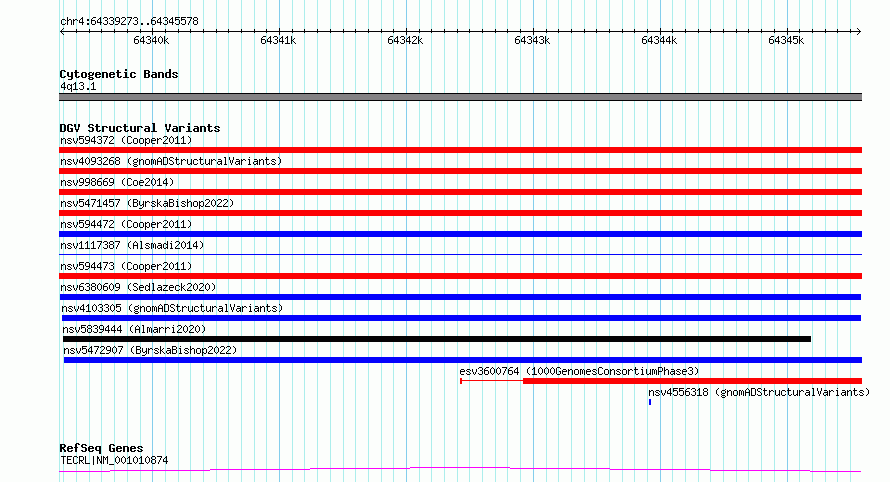Image resolution: width=890 pixels, height=482 pixels.
Task: Click the 64341k ruler position label
Action: (x=278, y=40)
